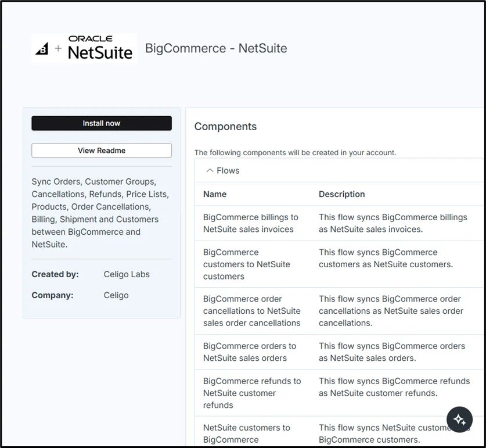486x448 pixels.
Task: Select BigCommerce refunds to NetSuite customer refunds
Action: tap(252, 393)
